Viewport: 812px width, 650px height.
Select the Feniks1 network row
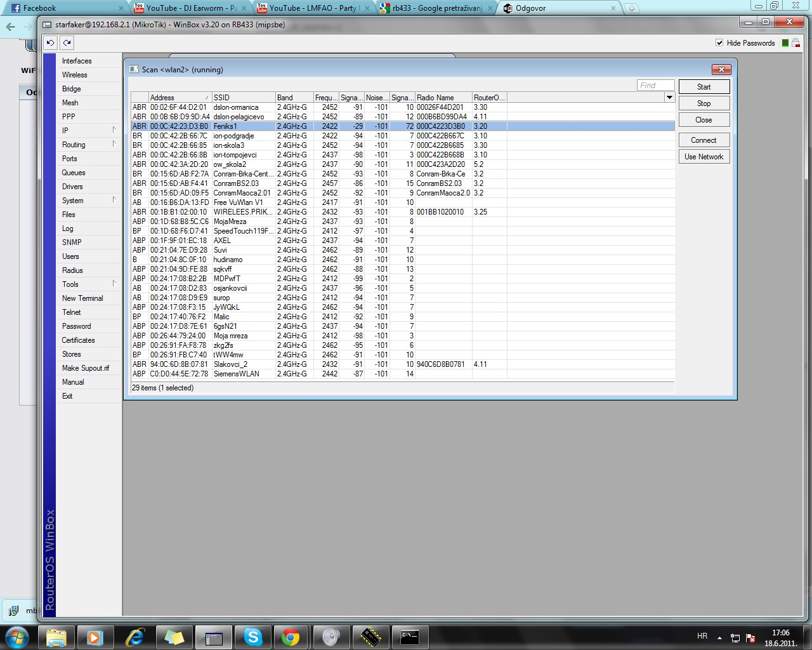point(402,126)
